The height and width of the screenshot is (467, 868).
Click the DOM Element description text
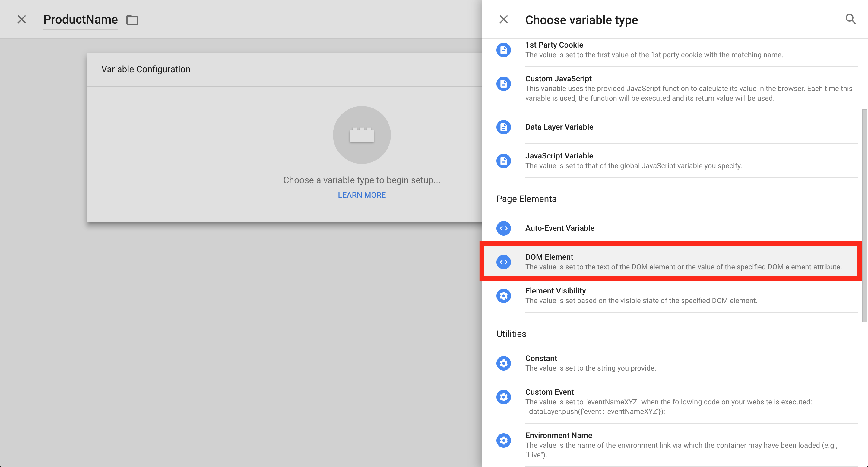pos(683,267)
